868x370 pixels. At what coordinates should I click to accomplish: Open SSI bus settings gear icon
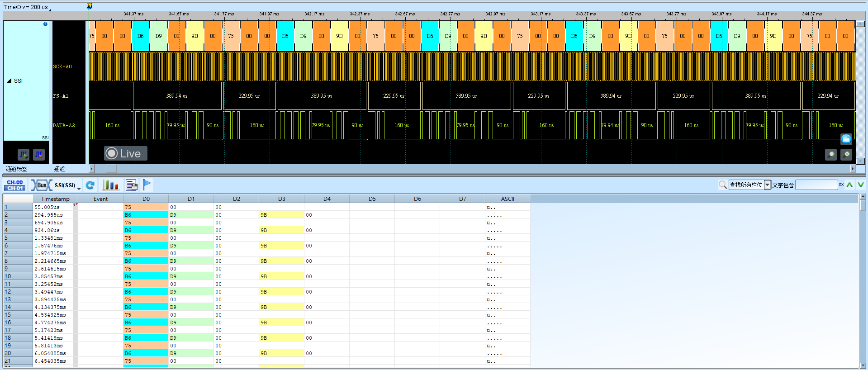45,24
